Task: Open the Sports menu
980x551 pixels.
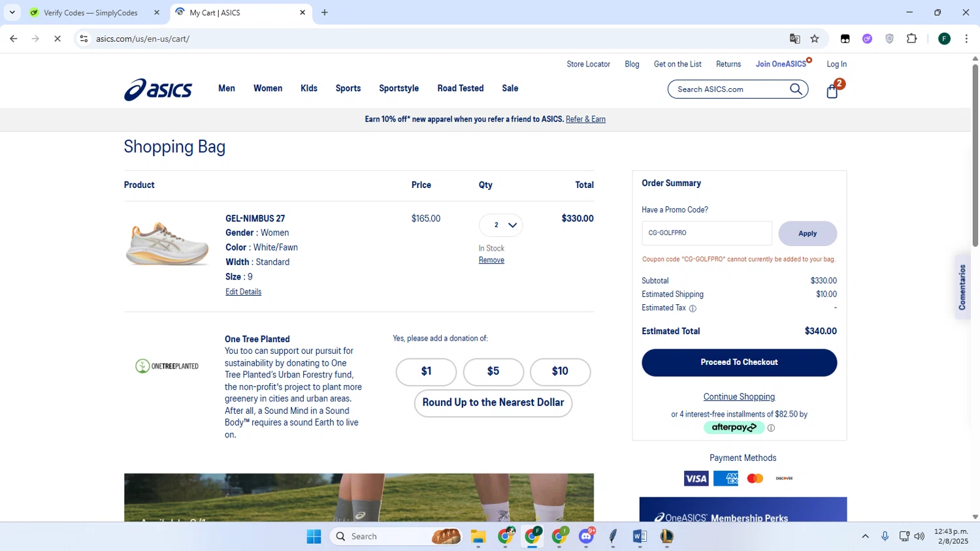Action: [x=348, y=88]
